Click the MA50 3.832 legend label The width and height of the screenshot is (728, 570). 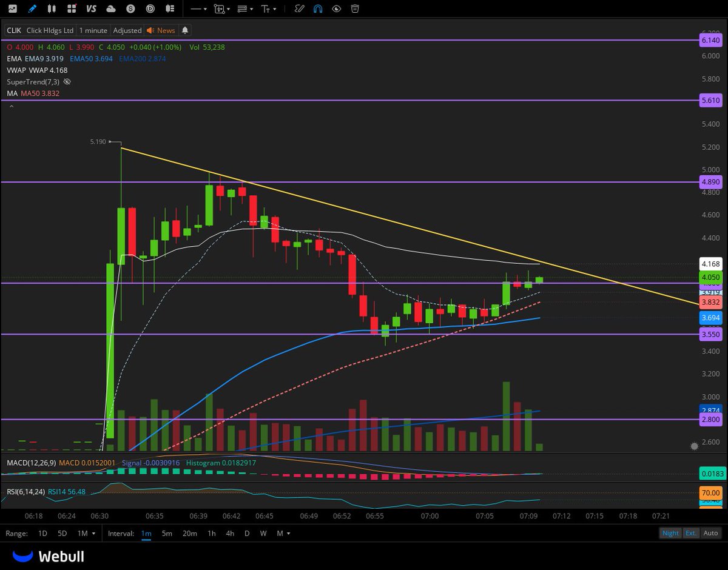40,93
